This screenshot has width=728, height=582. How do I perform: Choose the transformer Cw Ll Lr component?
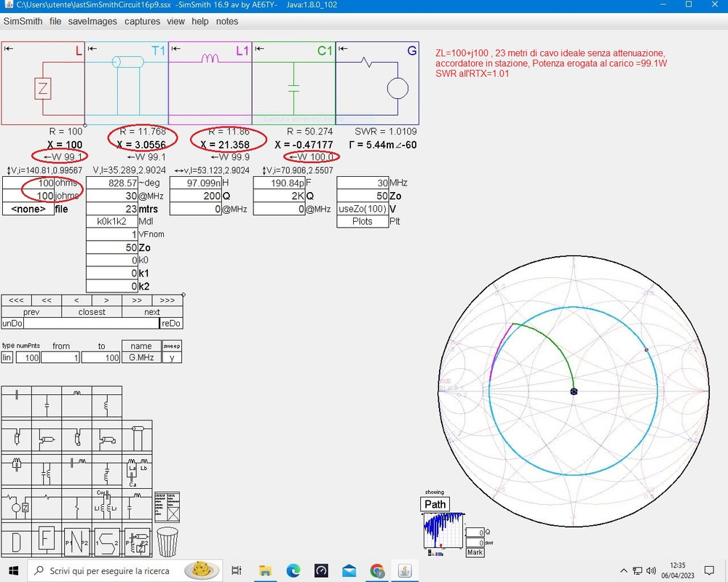click(x=107, y=504)
